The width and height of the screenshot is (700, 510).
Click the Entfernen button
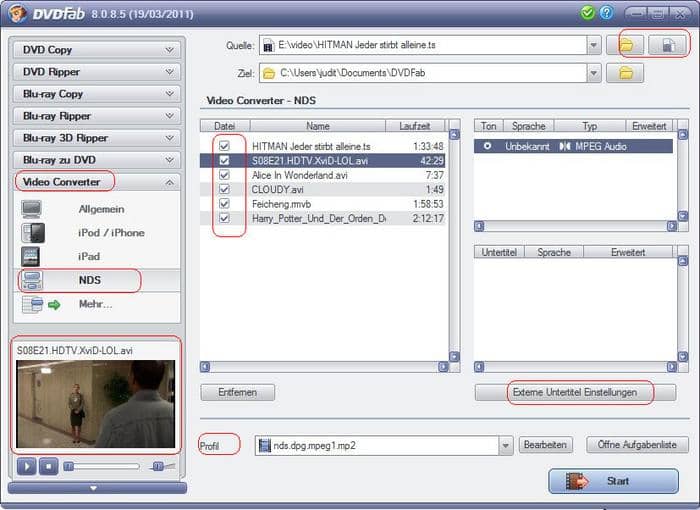(x=238, y=393)
